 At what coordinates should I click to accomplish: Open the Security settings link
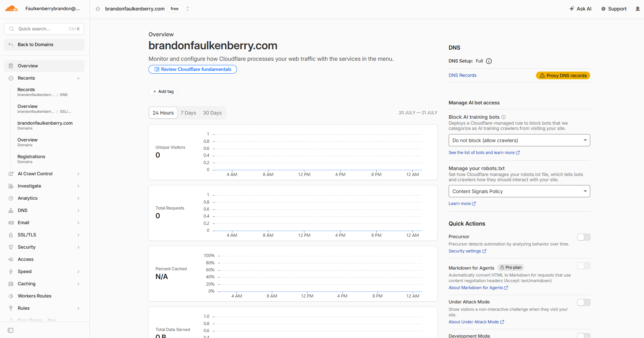coord(467,251)
